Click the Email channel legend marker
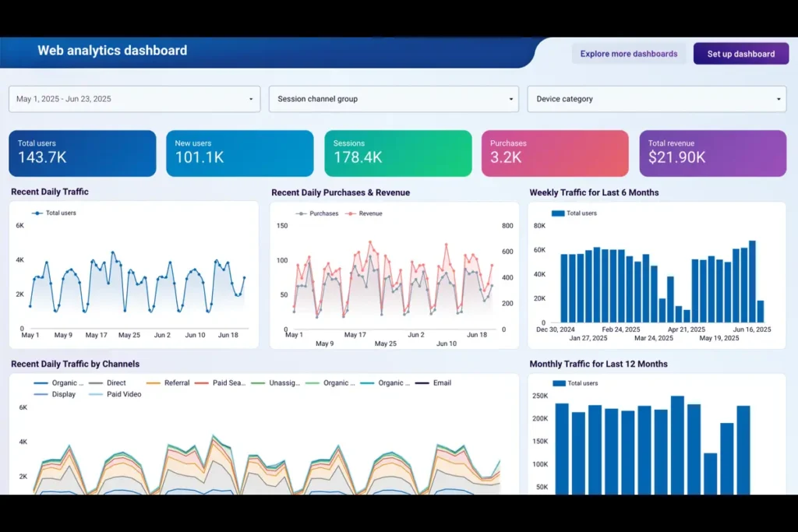This screenshot has width=798, height=532. [x=422, y=383]
